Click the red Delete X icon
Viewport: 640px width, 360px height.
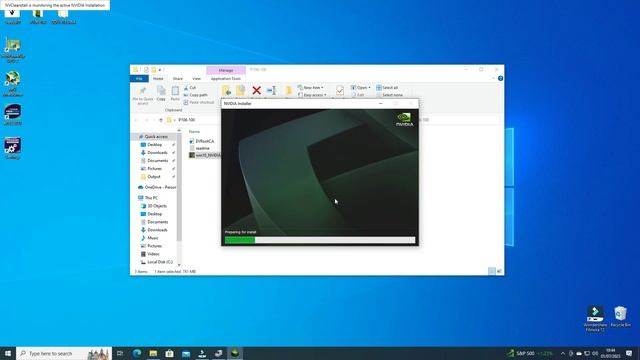click(256, 91)
